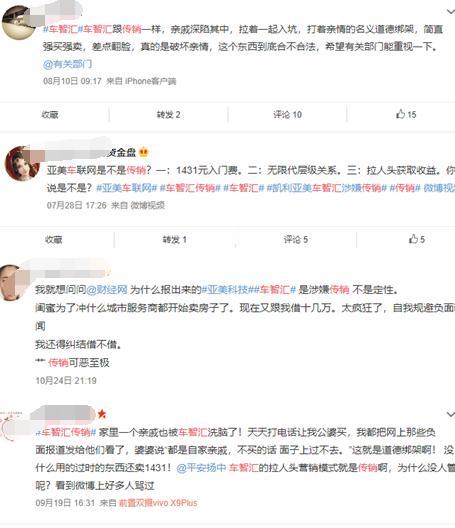Click the emoji badge next to 资金盘 username
Image resolution: width=455 pixels, height=528 pixels.
[143, 152]
